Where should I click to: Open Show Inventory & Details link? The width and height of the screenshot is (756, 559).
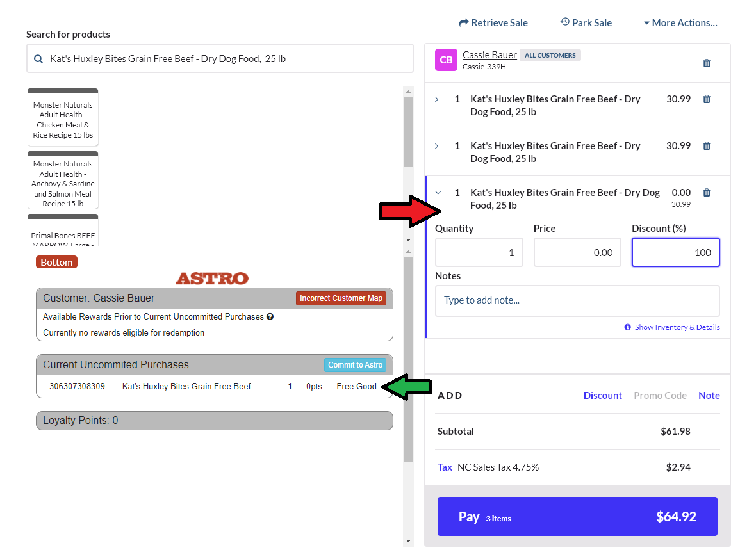tap(677, 327)
